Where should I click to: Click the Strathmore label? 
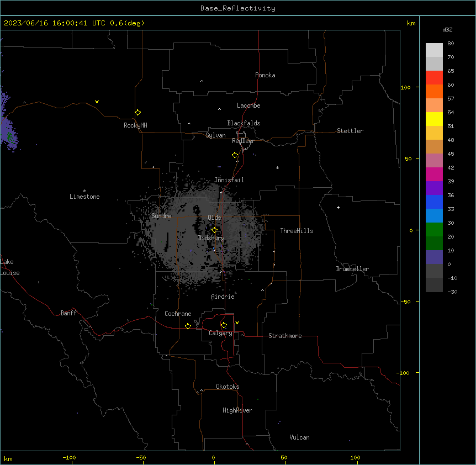[x=285, y=336]
